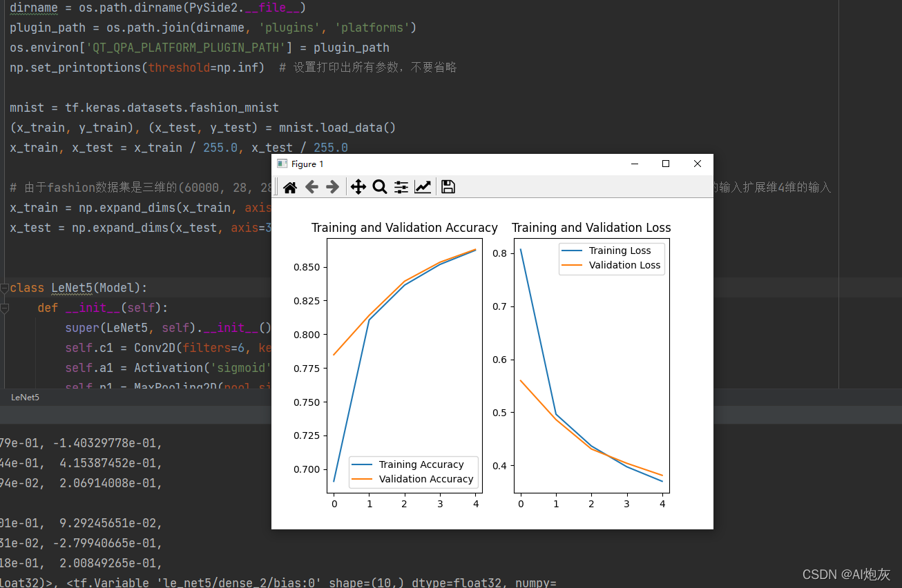
Task: Activate the Pan axes tool
Action: coord(358,187)
